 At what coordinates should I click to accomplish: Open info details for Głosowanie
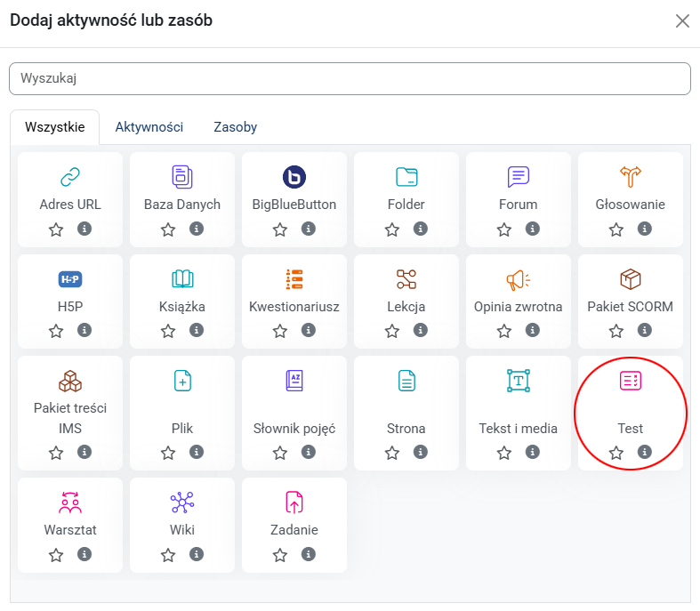645,229
